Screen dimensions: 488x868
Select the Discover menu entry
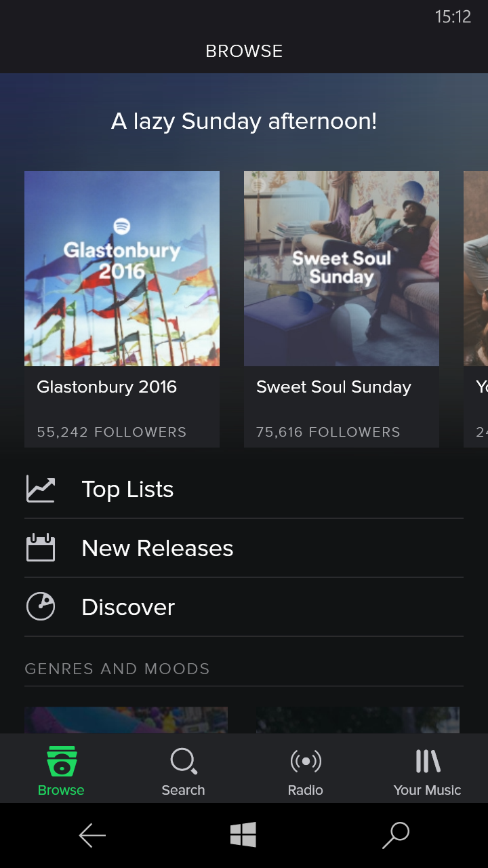click(244, 607)
